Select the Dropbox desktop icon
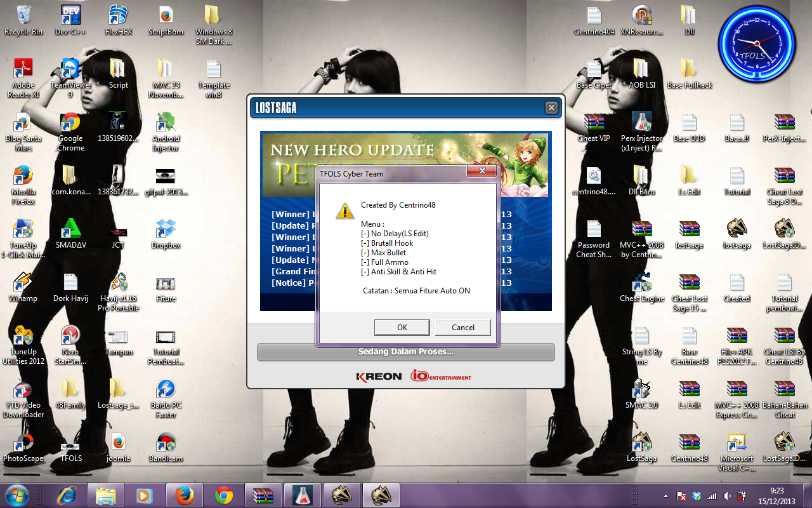 pyautogui.click(x=166, y=234)
